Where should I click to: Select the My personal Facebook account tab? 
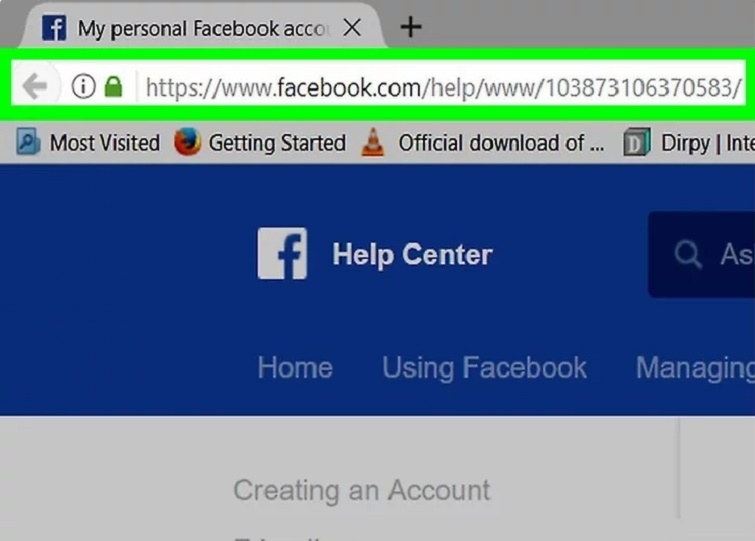tap(202, 28)
